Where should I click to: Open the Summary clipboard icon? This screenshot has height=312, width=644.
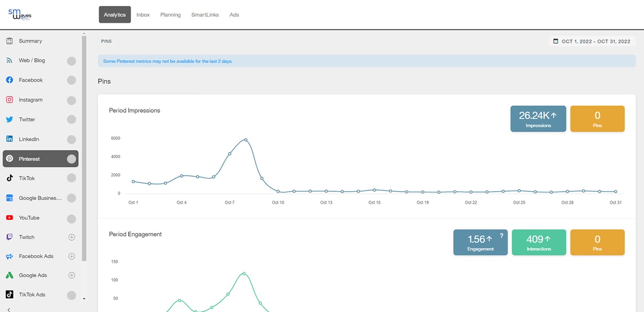point(9,41)
